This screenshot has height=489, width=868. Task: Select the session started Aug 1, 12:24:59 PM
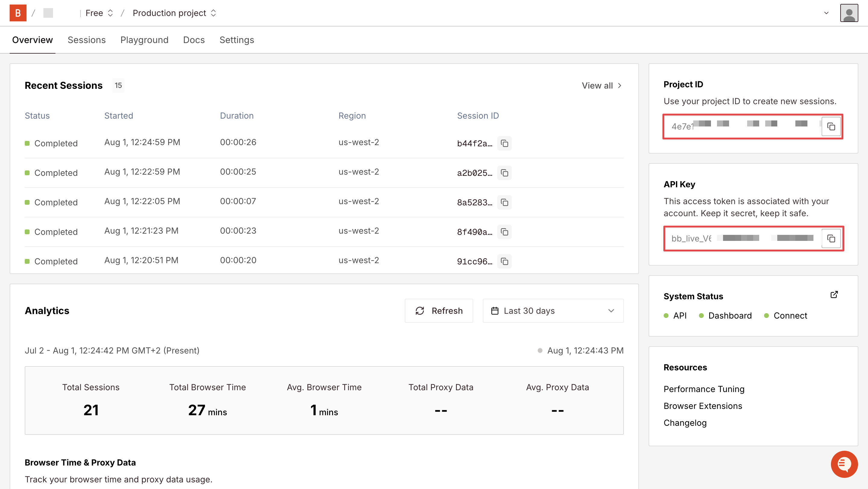pyautogui.click(x=324, y=143)
